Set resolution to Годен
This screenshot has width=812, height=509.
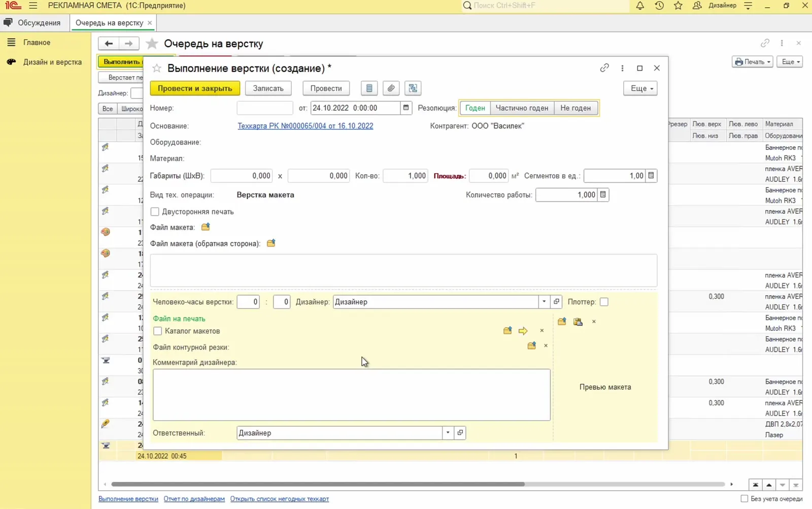pyautogui.click(x=475, y=108)
